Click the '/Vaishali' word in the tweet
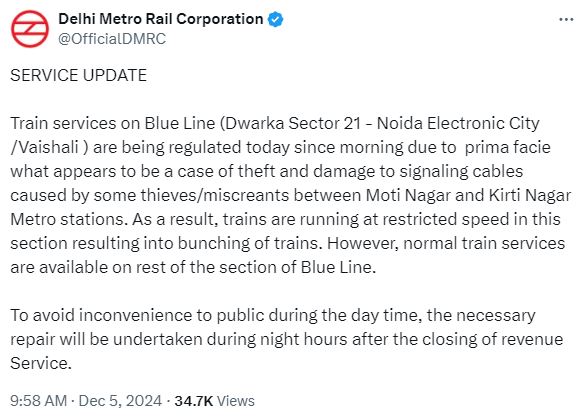The width and height of the screenshot is (583, 418). [45, 148]
